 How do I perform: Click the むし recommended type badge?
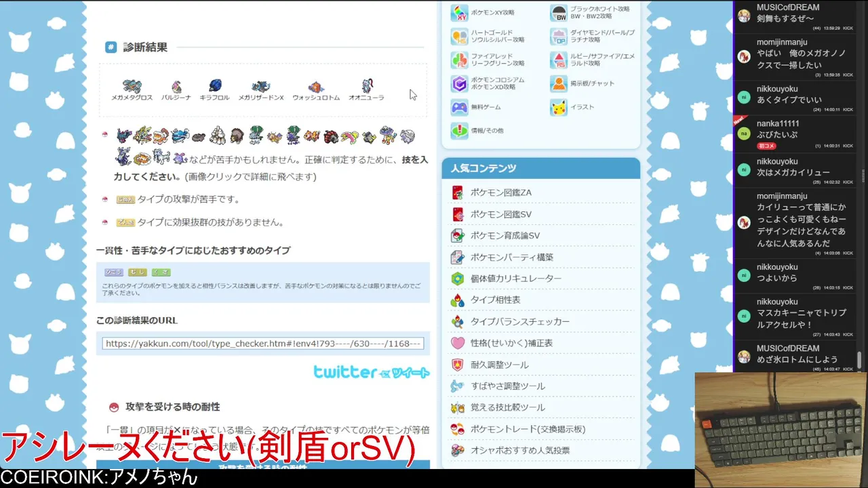[x=138, y=272]
